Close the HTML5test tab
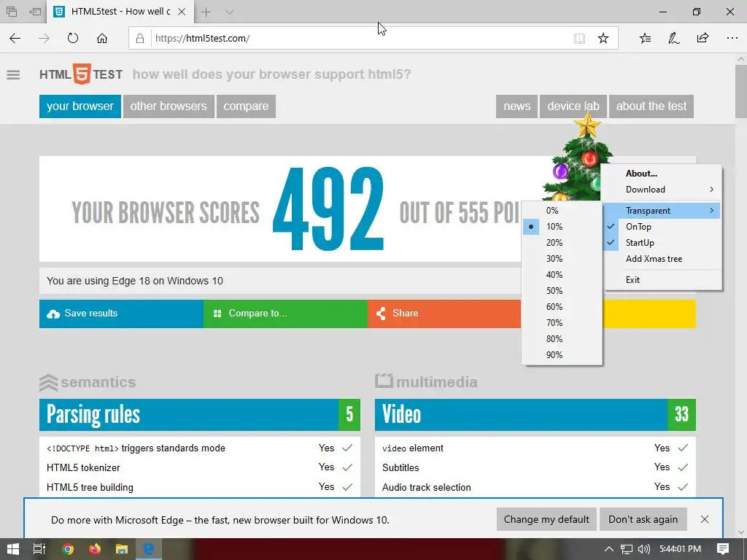 pyautogui.click(x=182, y=12)
